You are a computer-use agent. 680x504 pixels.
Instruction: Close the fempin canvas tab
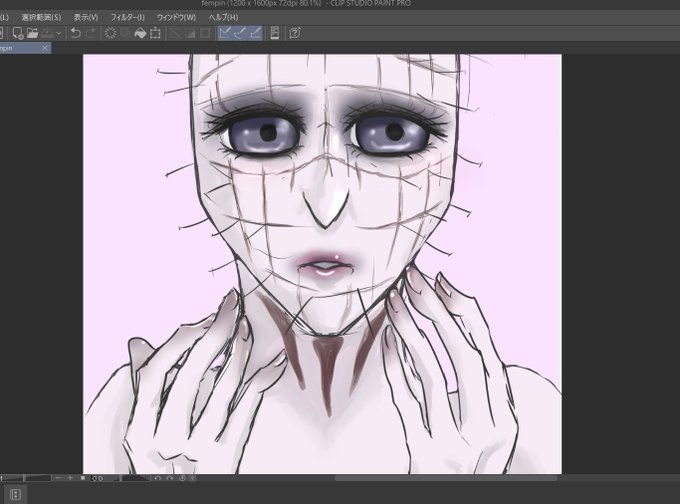(45, 48)
